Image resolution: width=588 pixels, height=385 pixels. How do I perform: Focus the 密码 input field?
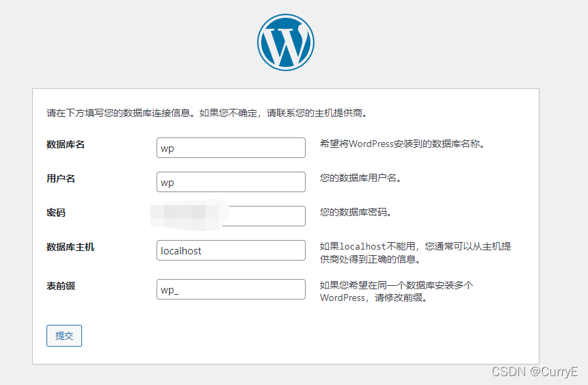(231, 216)
